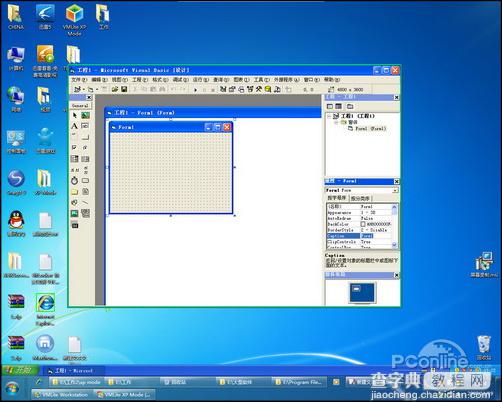Switch to 按分类序 properties tab

coord(360,198)
